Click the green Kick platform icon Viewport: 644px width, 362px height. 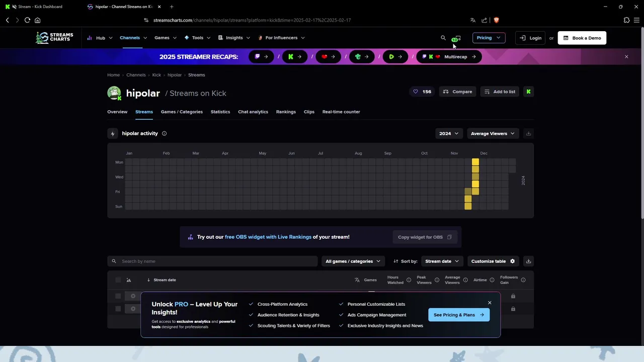(528, 92)
